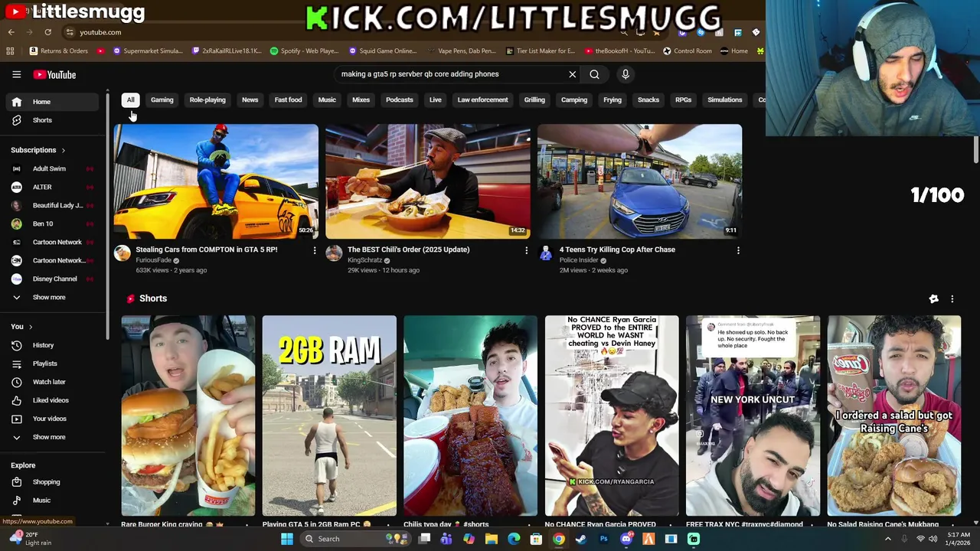Open options for the Police Insider video

[738, 250]
